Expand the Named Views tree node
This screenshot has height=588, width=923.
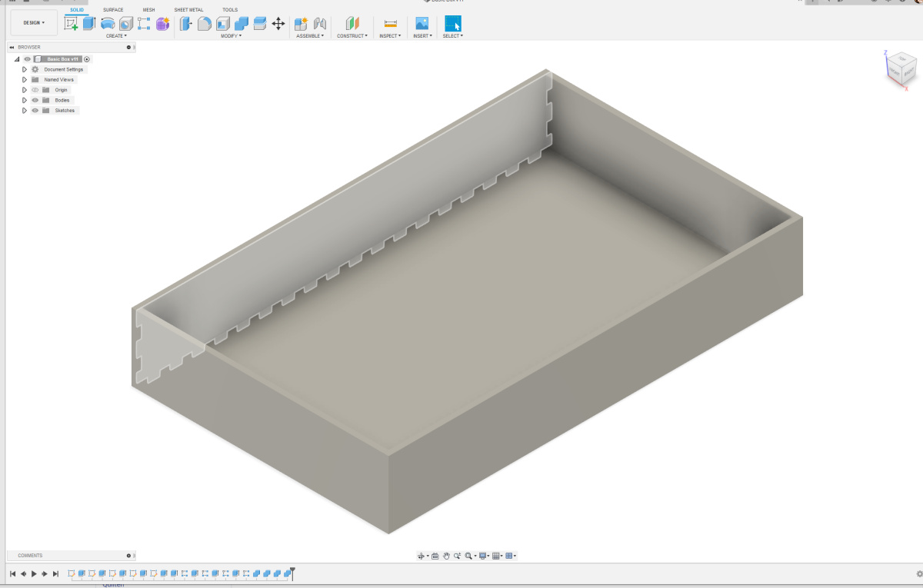coord(25,80)
